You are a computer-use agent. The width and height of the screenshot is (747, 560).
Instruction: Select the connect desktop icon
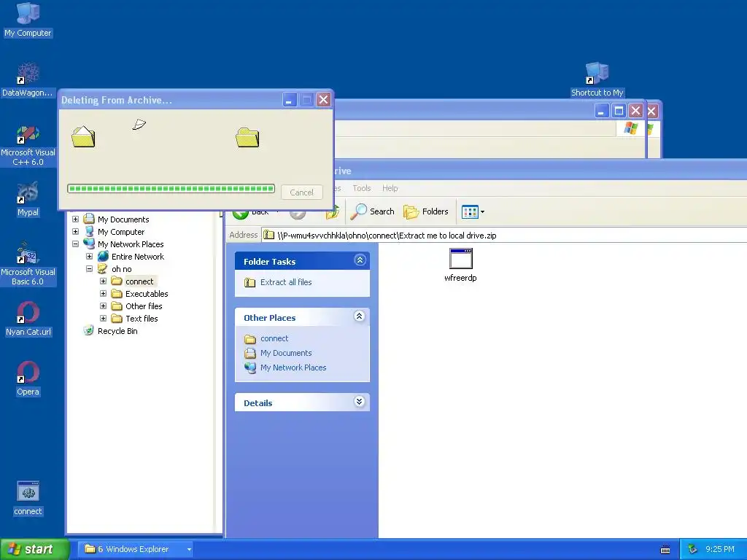coord(28,498)
